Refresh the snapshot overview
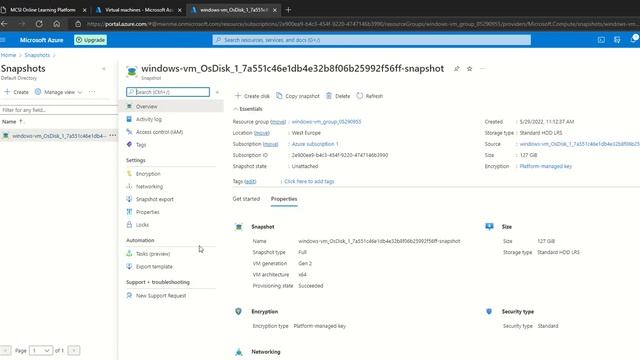The width and height of the screenshot is (640, 360). (x=369, y=96)
